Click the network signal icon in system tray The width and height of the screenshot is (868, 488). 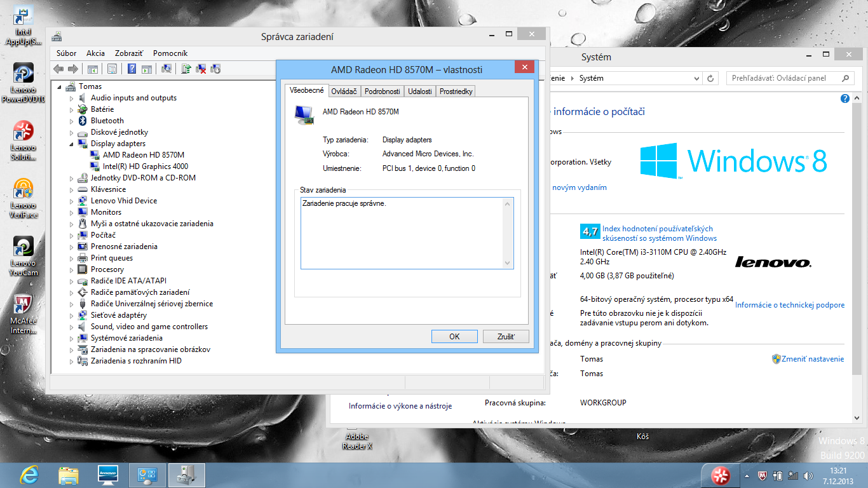point(794,475)
